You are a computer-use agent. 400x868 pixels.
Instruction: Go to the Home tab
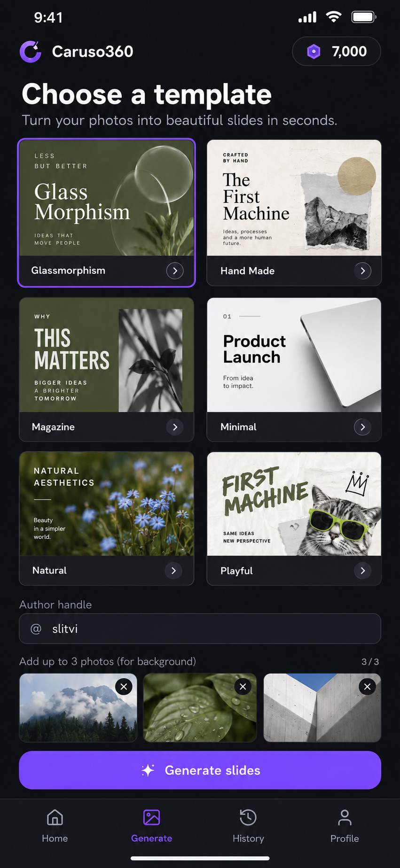pos(55,826)
